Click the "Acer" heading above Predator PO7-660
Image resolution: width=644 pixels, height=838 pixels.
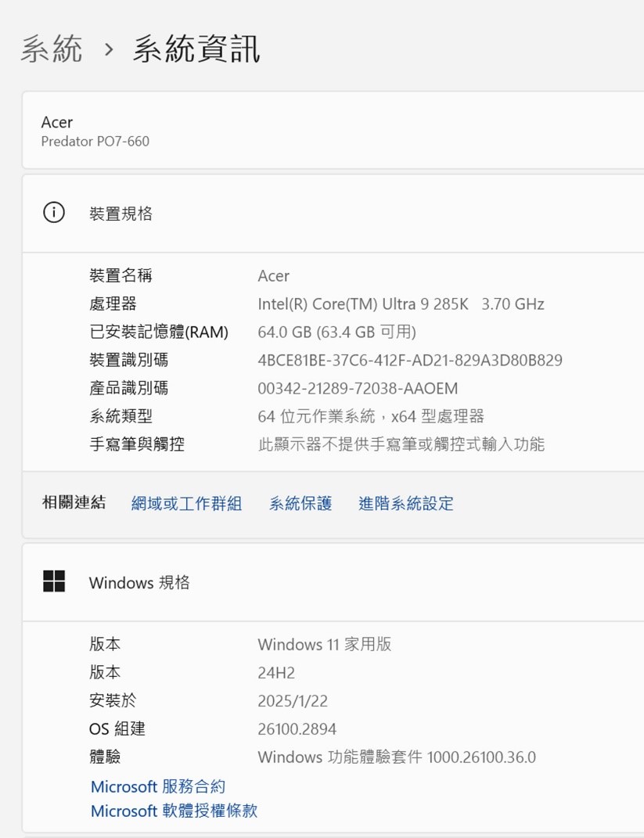click(56, 122)
